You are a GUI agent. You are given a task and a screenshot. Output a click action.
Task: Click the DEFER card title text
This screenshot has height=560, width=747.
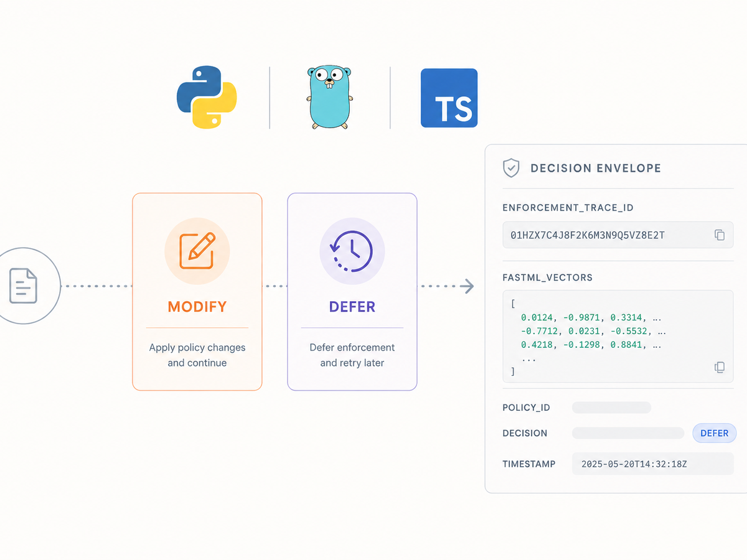point(352,307)
